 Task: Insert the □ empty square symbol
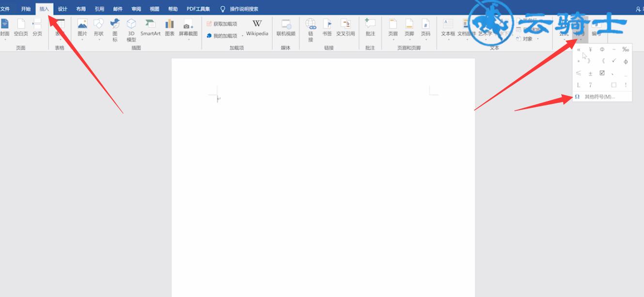(614, 85)
